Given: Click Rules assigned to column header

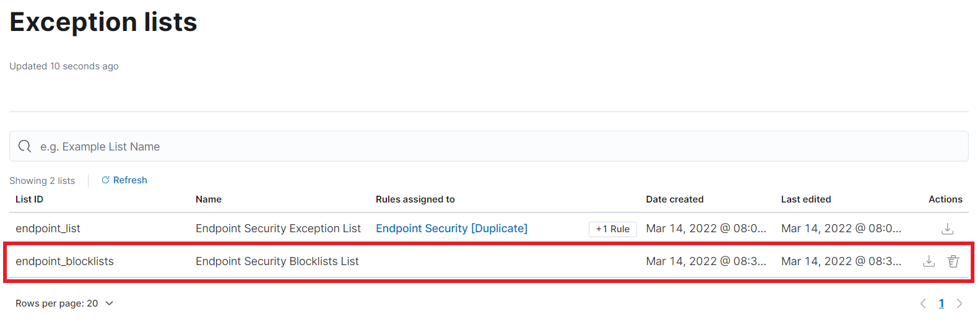Looking at the screenshot, I should point(415,199).
